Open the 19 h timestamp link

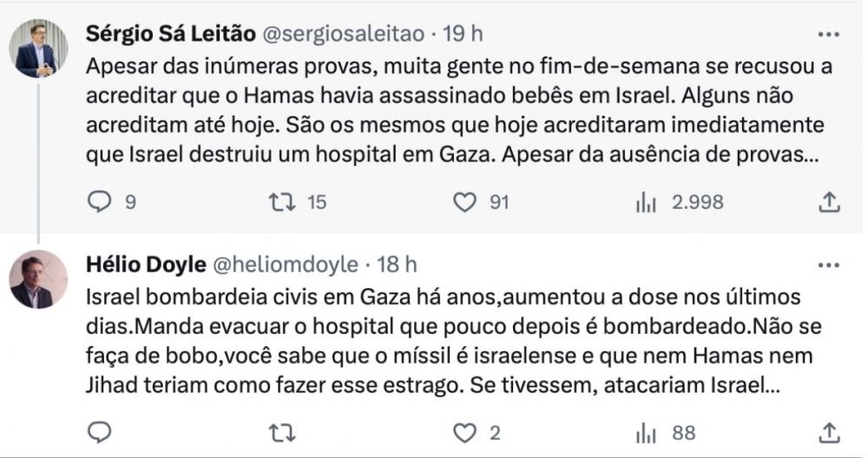[x=463, y=34]
